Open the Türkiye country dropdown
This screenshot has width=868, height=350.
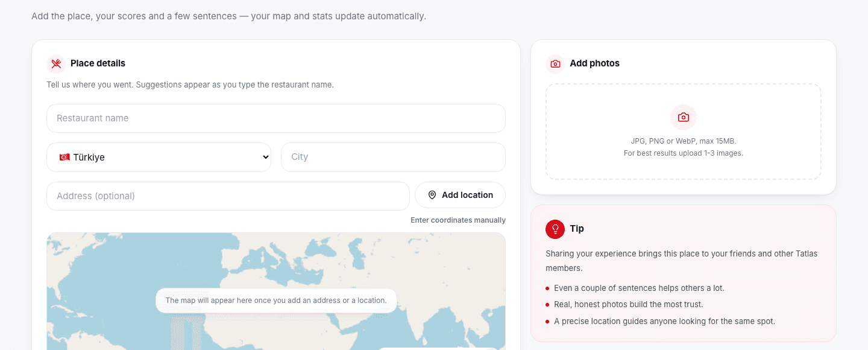tap(159, 157)
